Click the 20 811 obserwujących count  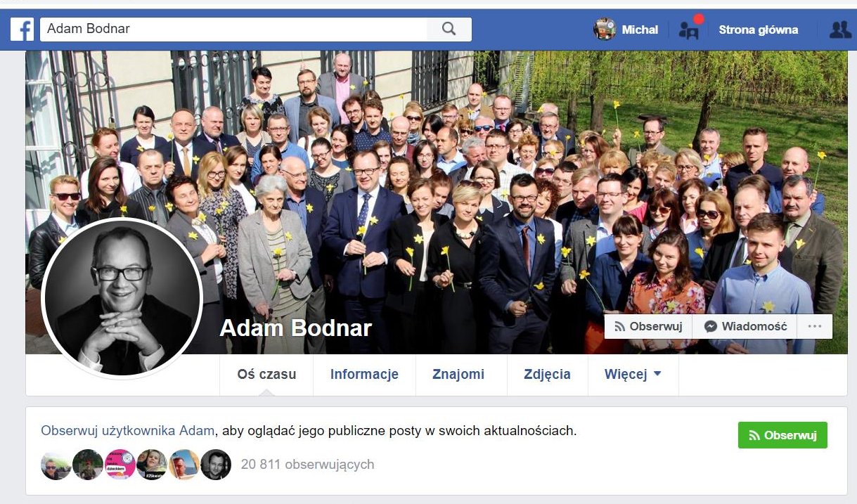click(307, 464)
